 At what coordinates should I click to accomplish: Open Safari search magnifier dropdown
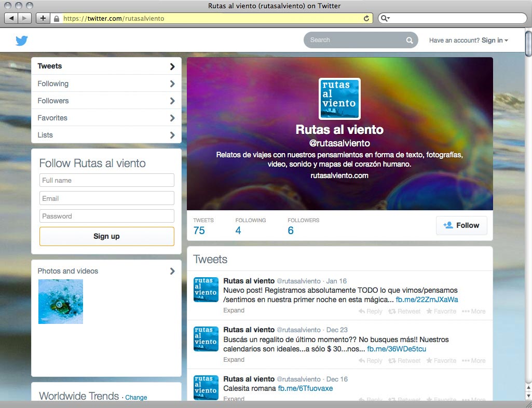coord(385,18)
